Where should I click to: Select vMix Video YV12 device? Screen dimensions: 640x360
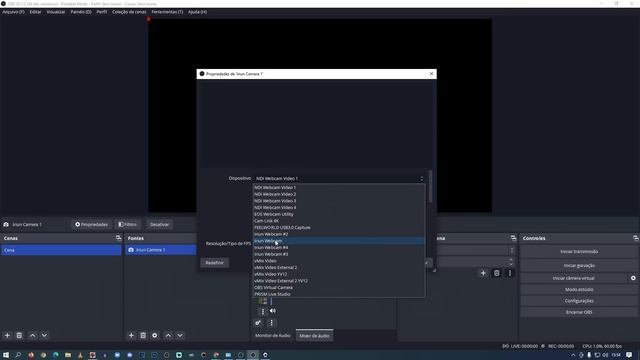pos(339,274)
